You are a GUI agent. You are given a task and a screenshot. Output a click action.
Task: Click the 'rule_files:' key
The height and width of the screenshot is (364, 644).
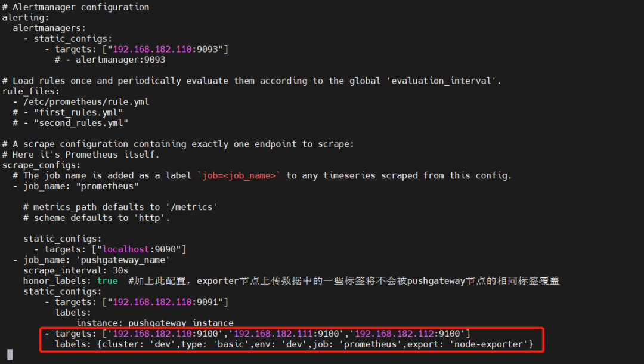coord(31,91)
